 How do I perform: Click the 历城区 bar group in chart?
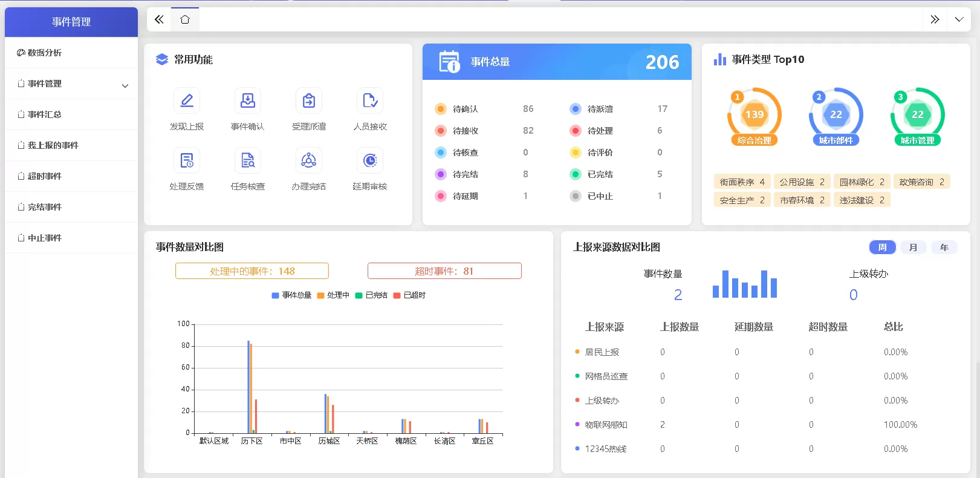pyautogui.click(x=329, y=414)
